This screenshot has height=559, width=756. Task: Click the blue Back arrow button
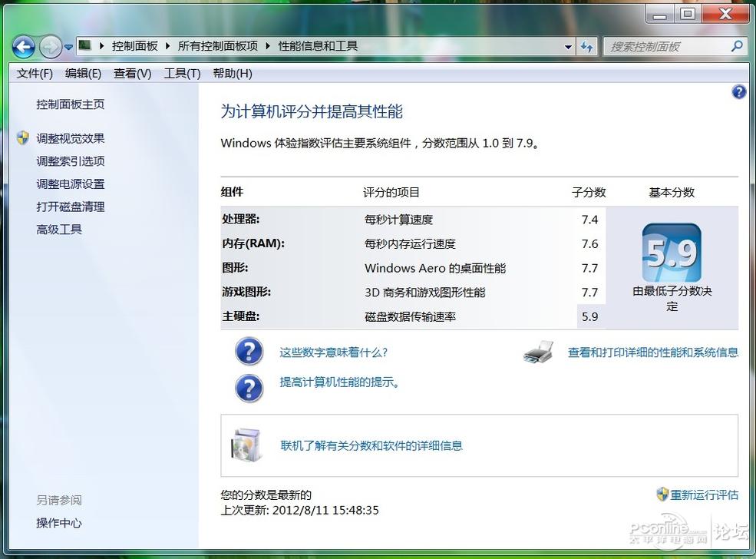[24, 47]
